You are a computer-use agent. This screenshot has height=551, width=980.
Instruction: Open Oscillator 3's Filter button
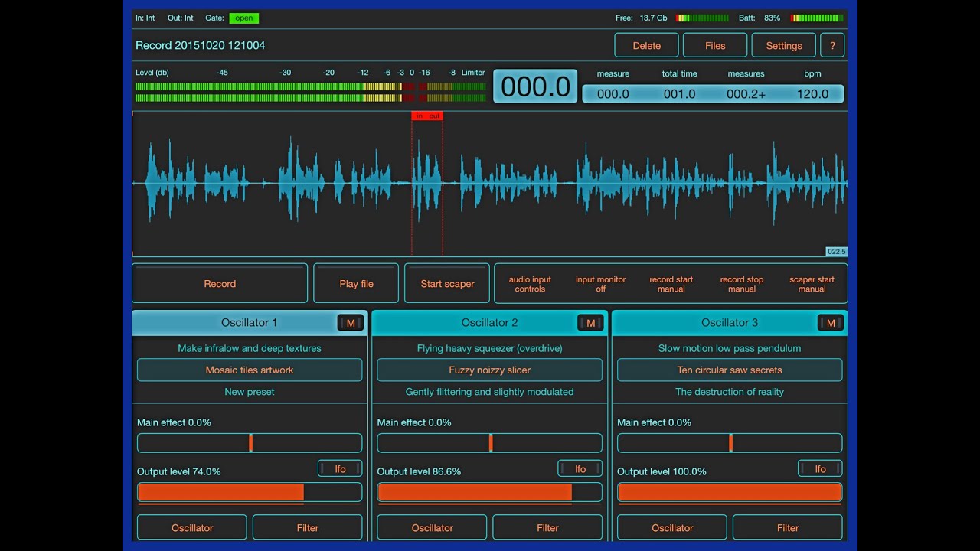[x=788, y=527]
